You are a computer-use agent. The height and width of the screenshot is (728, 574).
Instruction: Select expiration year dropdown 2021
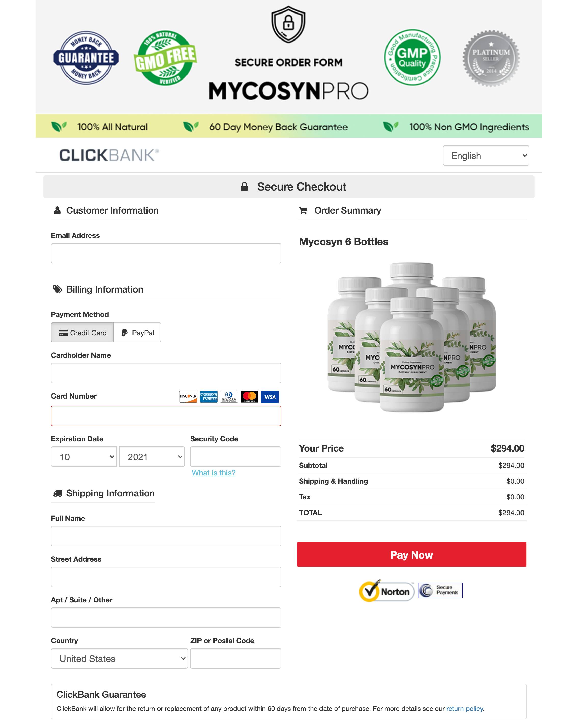152,456
